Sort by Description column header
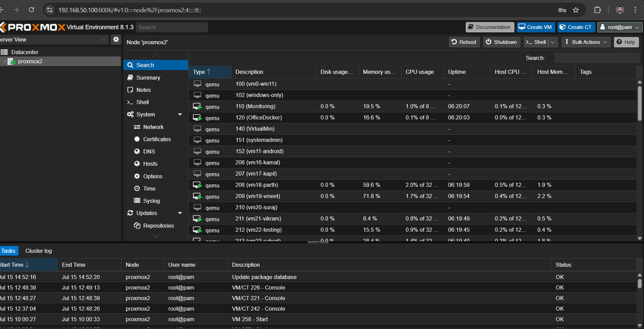Viewport: 644px width, 329px height. (274, 72)
